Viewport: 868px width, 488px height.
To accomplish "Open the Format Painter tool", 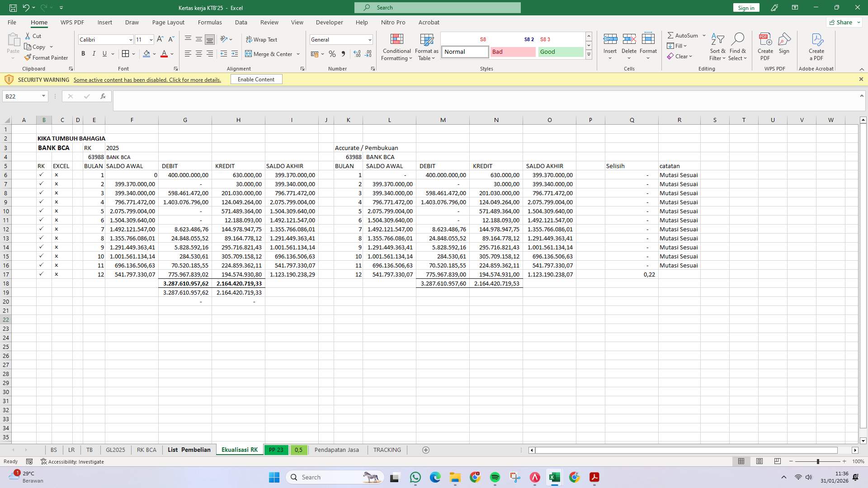I will (47, 57).
